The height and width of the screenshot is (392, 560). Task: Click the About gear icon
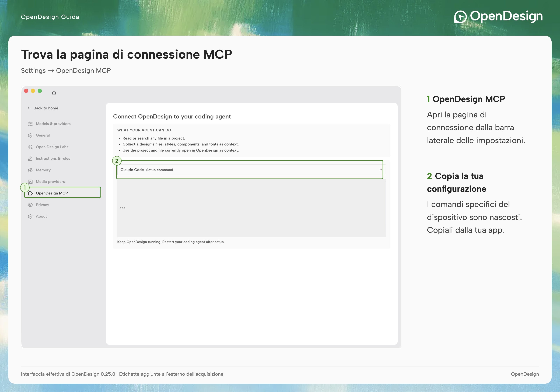tap(30, 216)
